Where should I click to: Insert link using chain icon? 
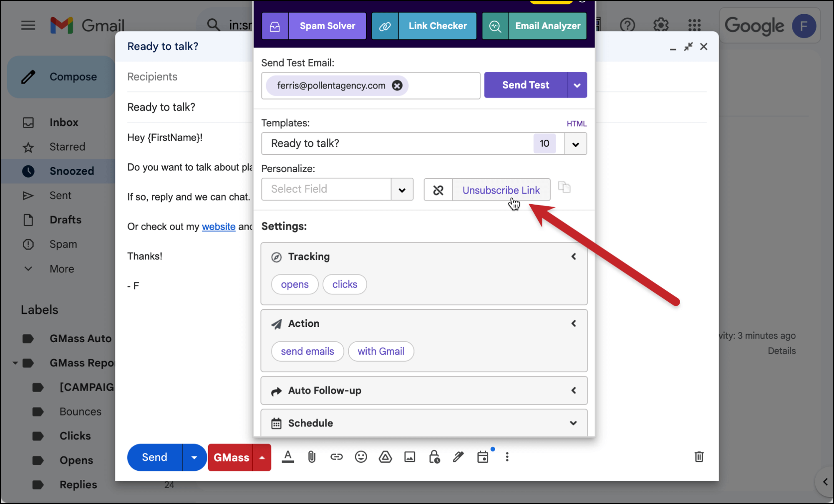[x=336, y=457]
